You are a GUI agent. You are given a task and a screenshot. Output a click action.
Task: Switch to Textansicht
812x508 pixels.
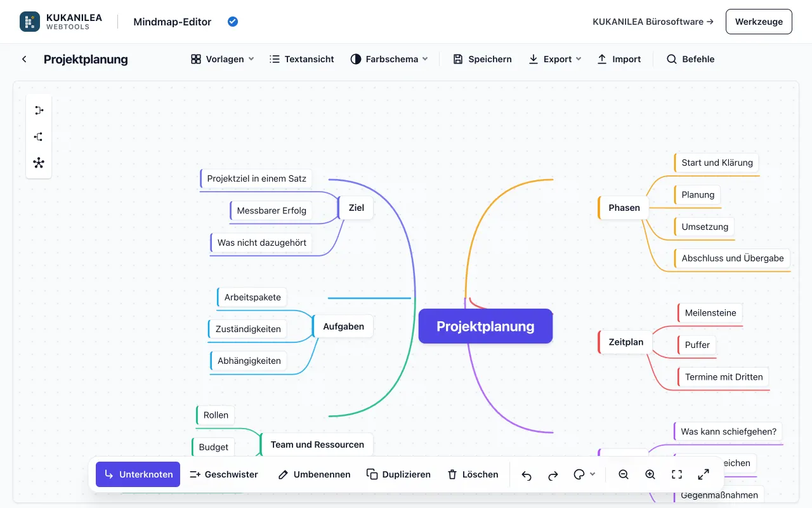(x=302, y=59)
